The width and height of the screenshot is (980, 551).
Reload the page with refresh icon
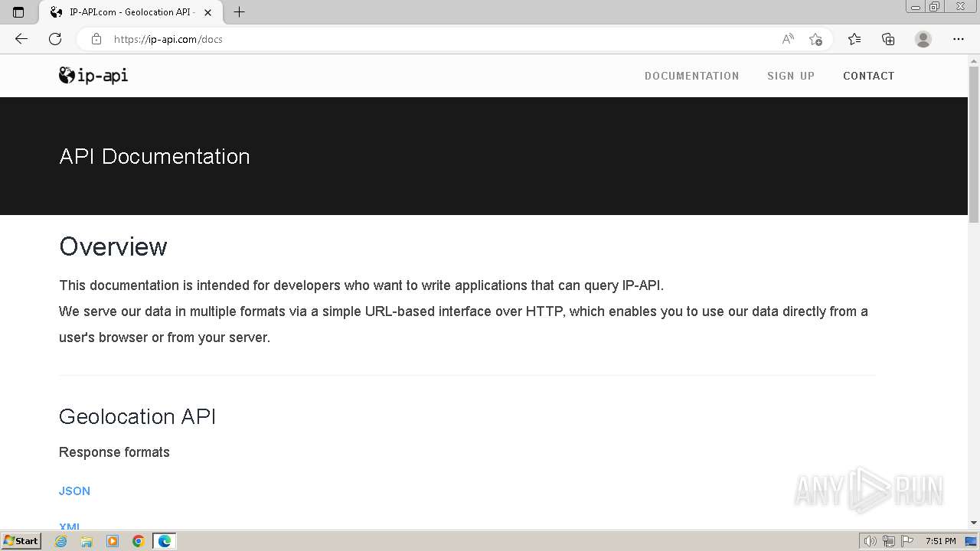pos(55,39)
